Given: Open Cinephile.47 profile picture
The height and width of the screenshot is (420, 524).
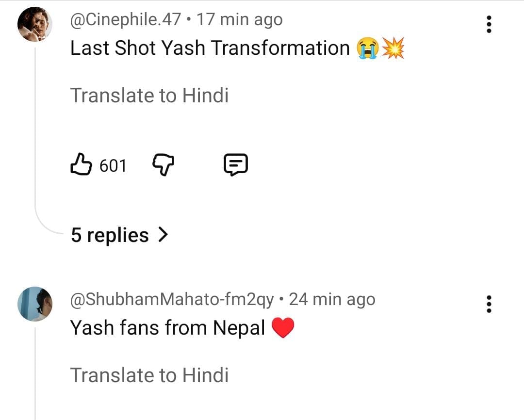Looking at the screenshot, I should point(35,25).
